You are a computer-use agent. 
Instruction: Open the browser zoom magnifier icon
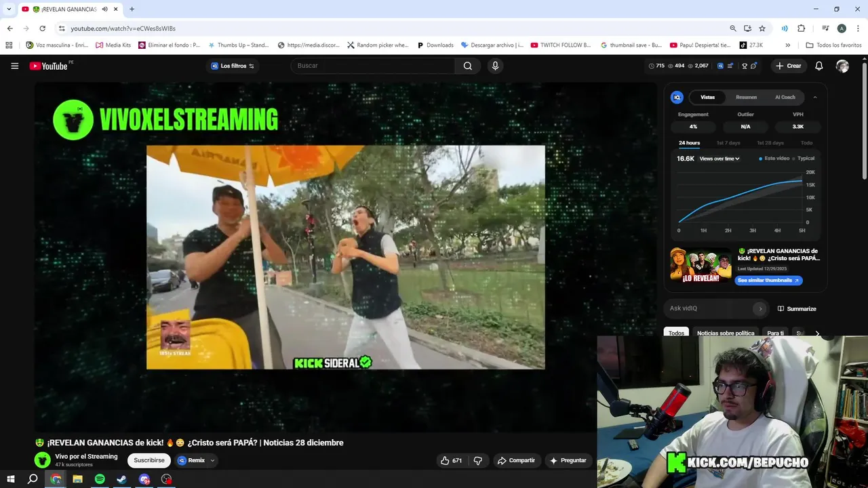point(733,28)
